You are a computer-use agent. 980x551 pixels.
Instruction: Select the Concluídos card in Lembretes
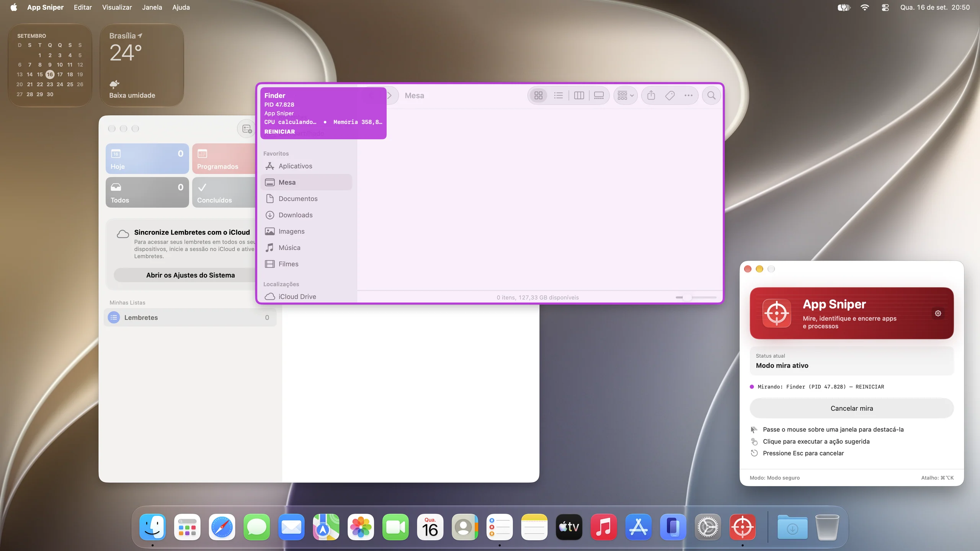[224, 192]
